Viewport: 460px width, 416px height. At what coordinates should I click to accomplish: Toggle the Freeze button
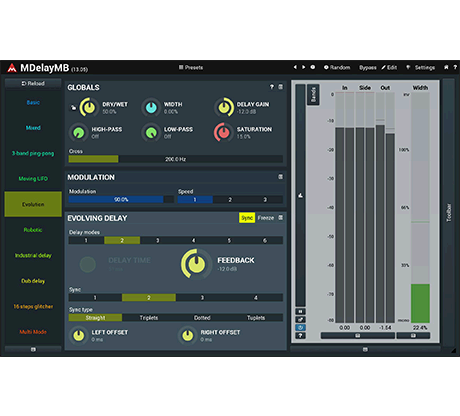click(x=266, y=218)
